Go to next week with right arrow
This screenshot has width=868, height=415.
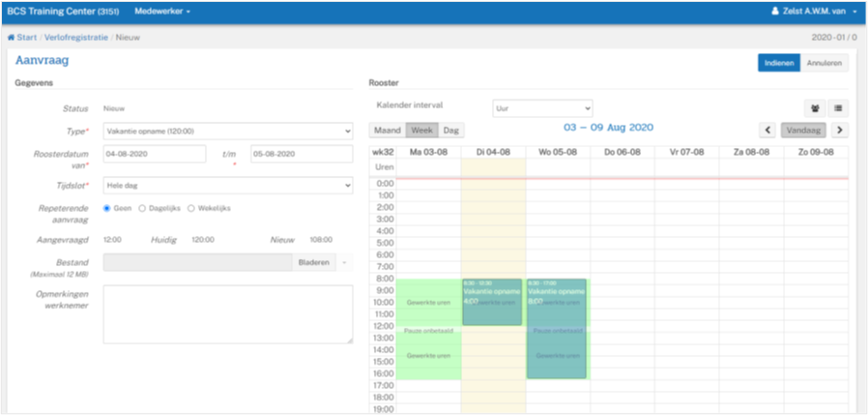pos(840,131)
